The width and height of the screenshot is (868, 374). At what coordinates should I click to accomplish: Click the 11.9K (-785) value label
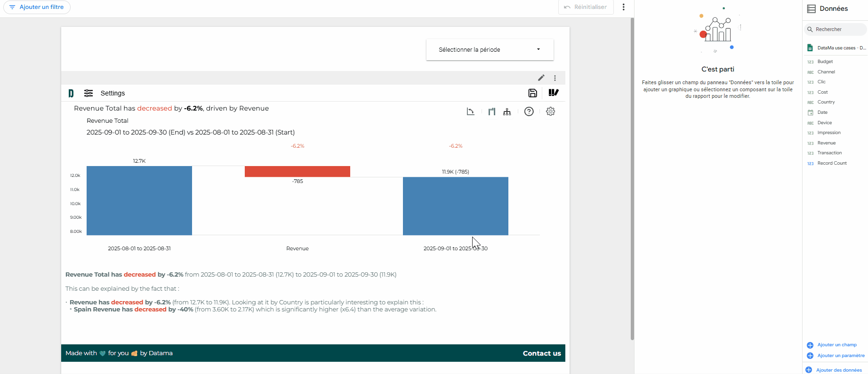tap(456, 172)
